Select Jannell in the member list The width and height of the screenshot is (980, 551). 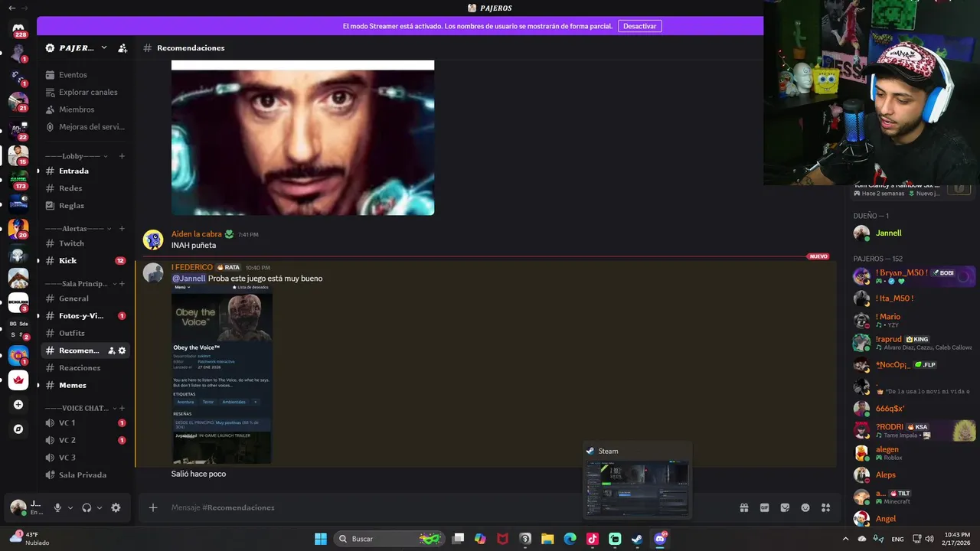(911, 233)
